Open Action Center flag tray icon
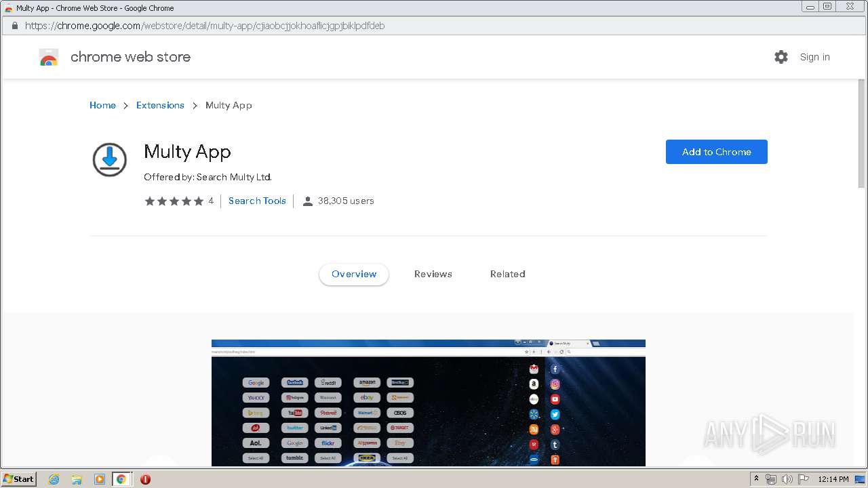868x488 pixels. click(804, 479)
